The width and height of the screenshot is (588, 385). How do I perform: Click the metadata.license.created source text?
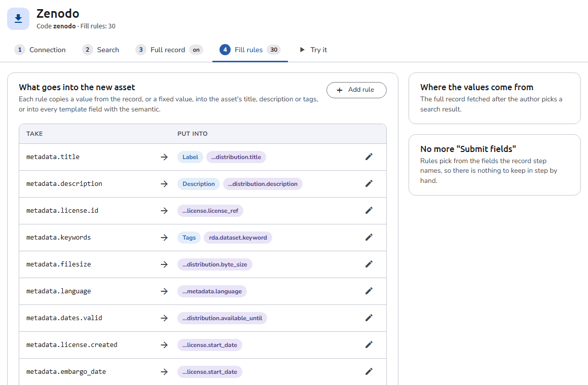click(71, 344)
